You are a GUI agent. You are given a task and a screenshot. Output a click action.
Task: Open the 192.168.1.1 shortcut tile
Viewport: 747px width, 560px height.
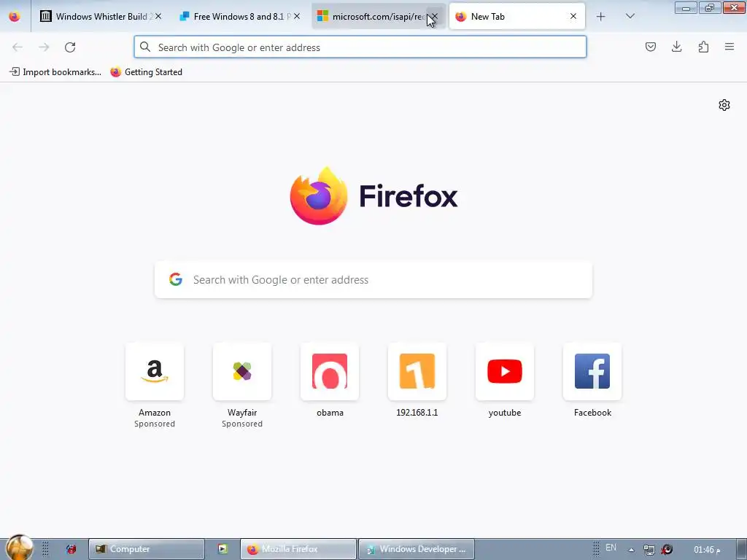click(x=417, y=371)
